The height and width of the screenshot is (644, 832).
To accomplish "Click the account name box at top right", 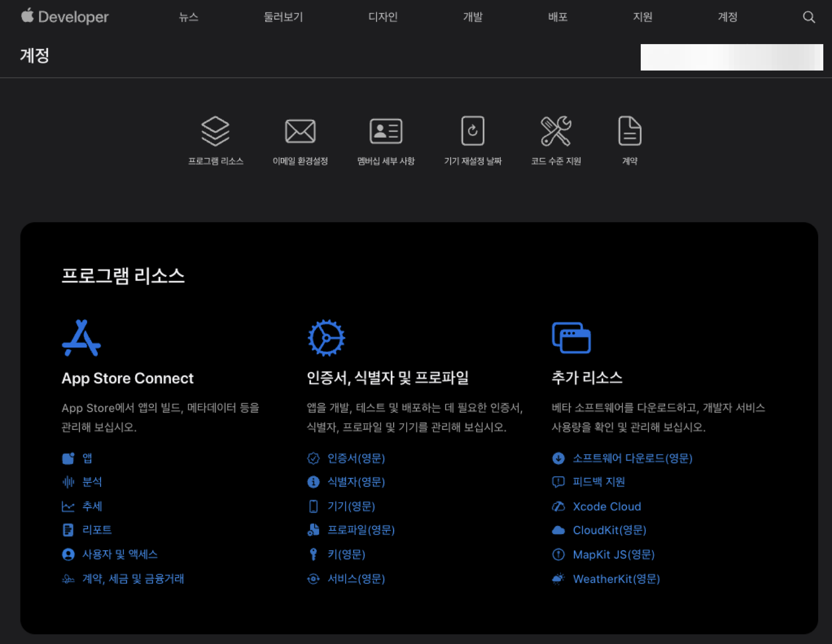I will 732,57.
